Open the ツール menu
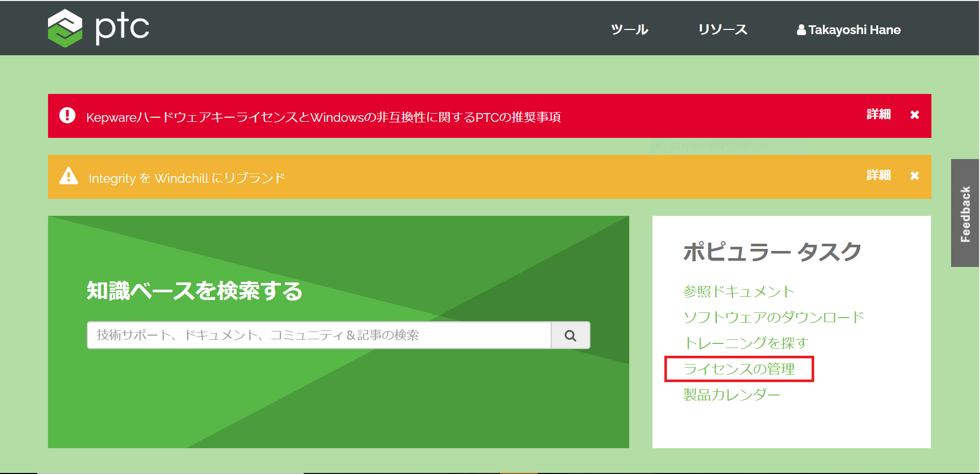Screen dimensions: 980x474 click(x=629, y=29)
